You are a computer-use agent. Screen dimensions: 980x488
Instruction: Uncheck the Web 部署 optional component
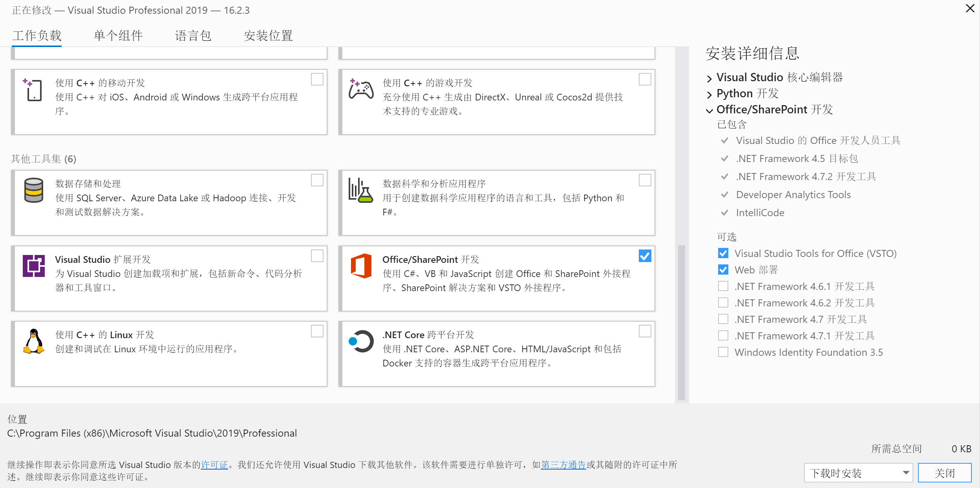pyautogui.click(x=723, y=270)
